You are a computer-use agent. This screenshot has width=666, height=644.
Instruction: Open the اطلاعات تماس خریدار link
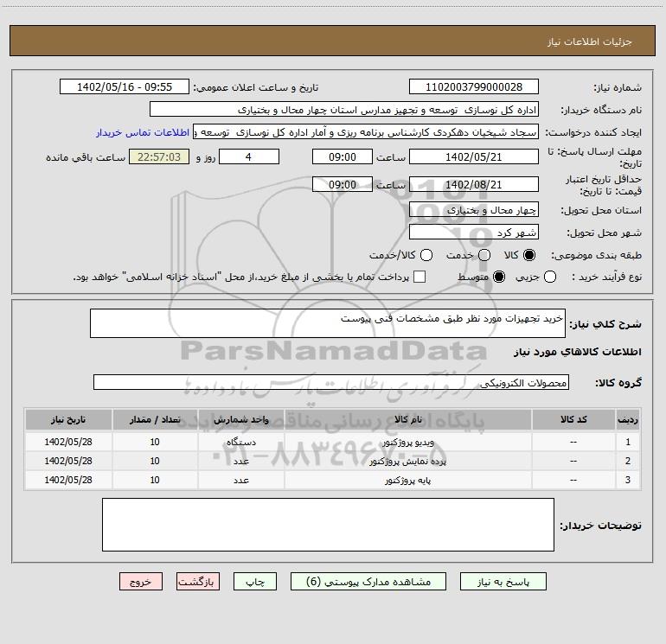pyautogui.click(x=143, y=132)
